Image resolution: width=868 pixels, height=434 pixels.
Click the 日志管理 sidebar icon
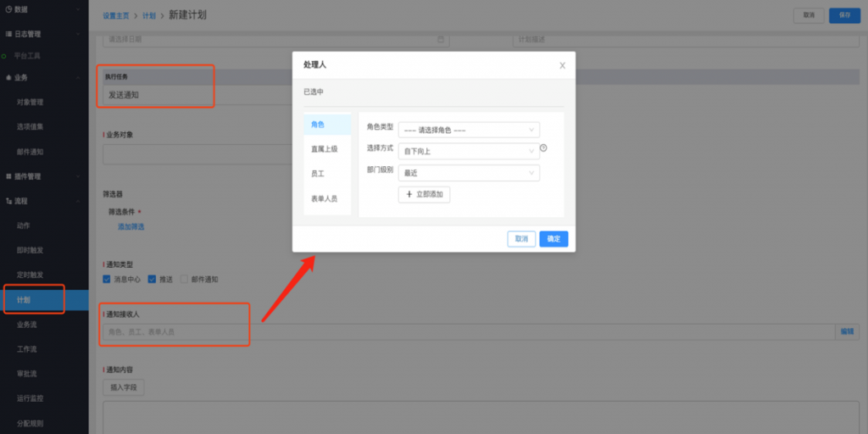tap(8, 34)
